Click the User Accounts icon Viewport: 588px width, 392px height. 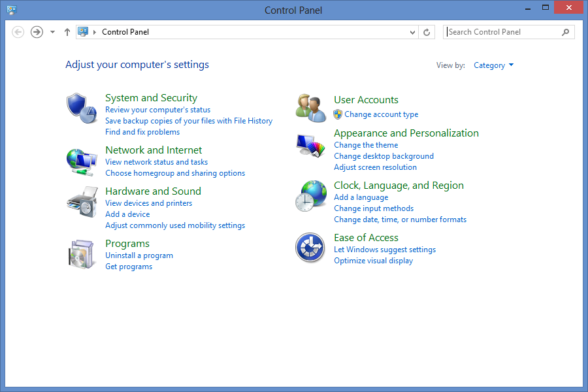click(x=310, y=107)
